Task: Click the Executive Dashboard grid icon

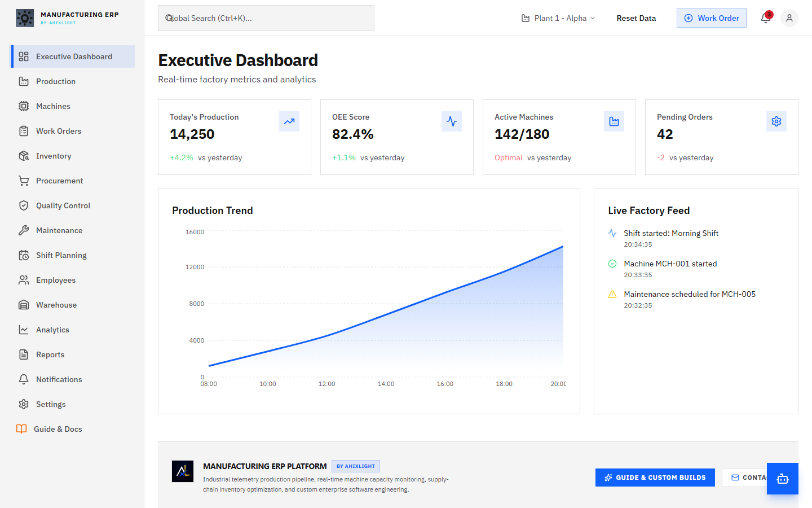Action: 24,56
